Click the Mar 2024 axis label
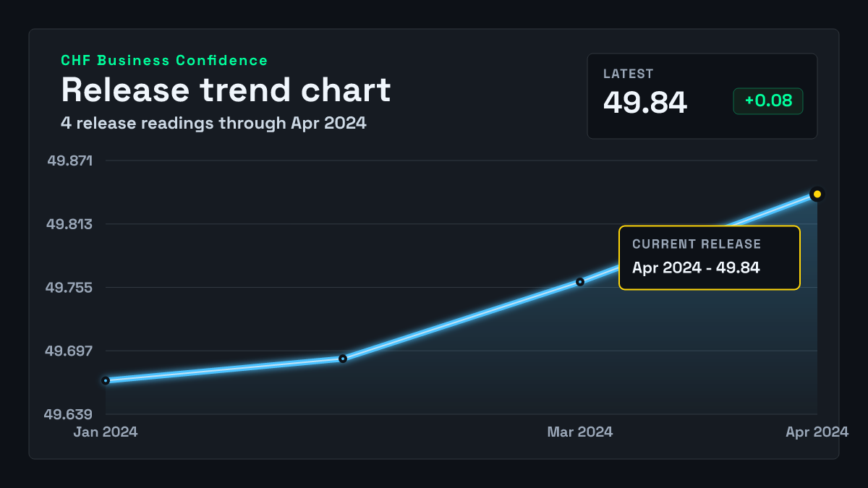Image resolution: width=868 pixels, height=488 pixels. [580, 432]
